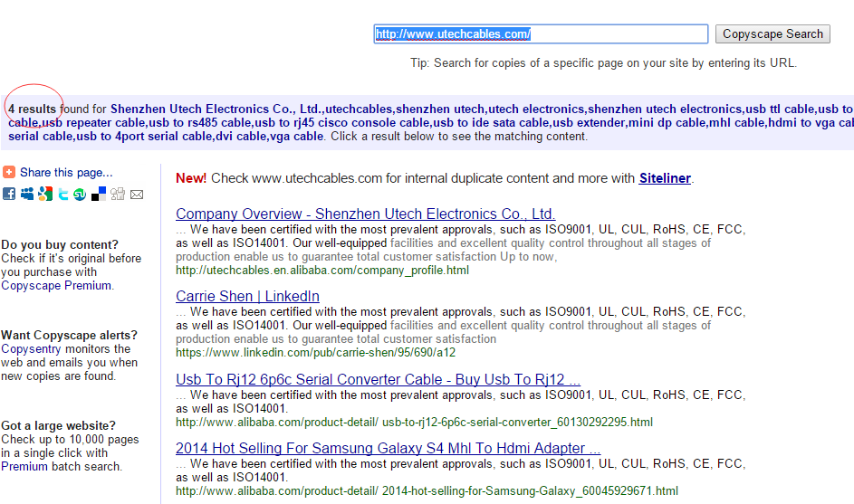Share the page on Twitter
The image size is (854, 504).
[63, 194]
